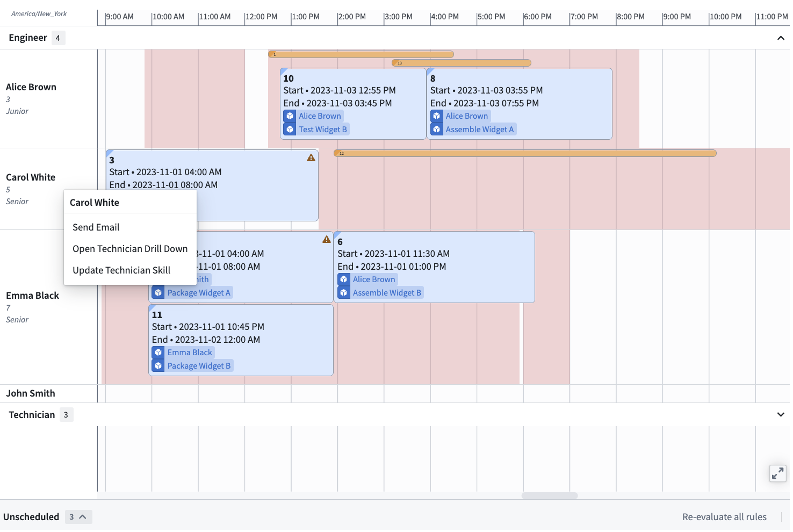This screenshot has height=532, width=793.
Task: Click cube icon beside Alice Brown in task 10
Action: pyautogui.click(x=290, y=116)
